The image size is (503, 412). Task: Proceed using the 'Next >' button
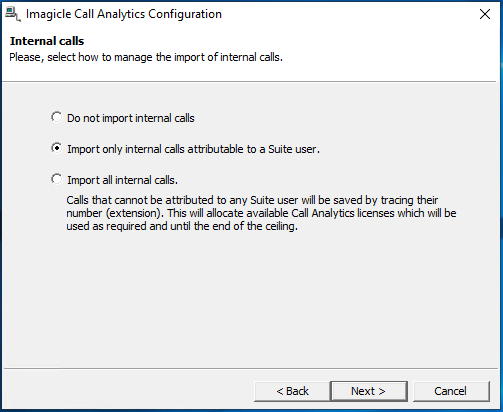(369, 391)
